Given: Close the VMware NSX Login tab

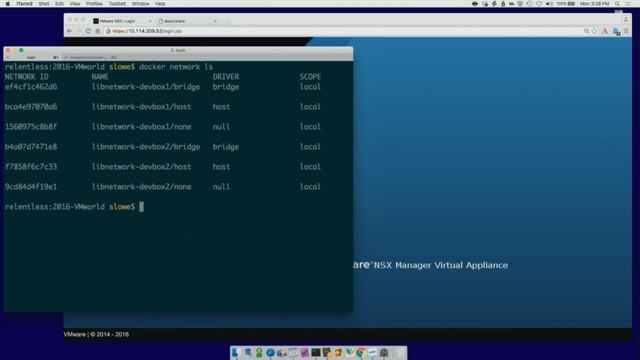Looking at the screenshot, I should click(150, 21).
